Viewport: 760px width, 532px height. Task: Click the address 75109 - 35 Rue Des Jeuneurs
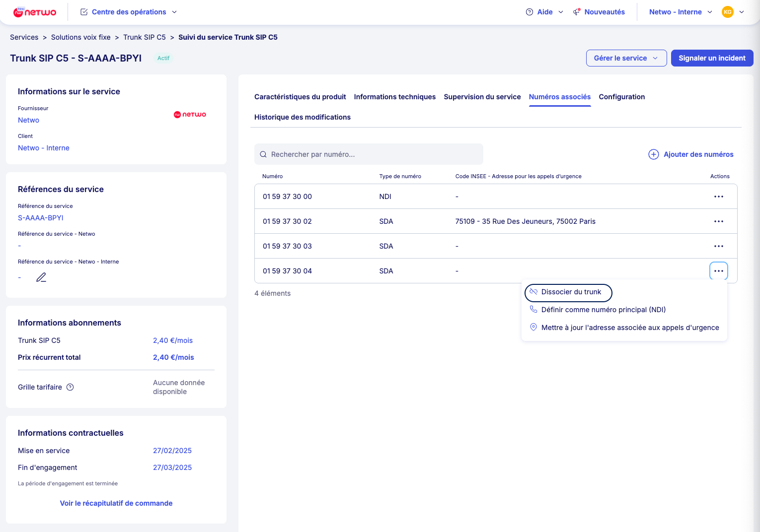click(x=526, y=221)
